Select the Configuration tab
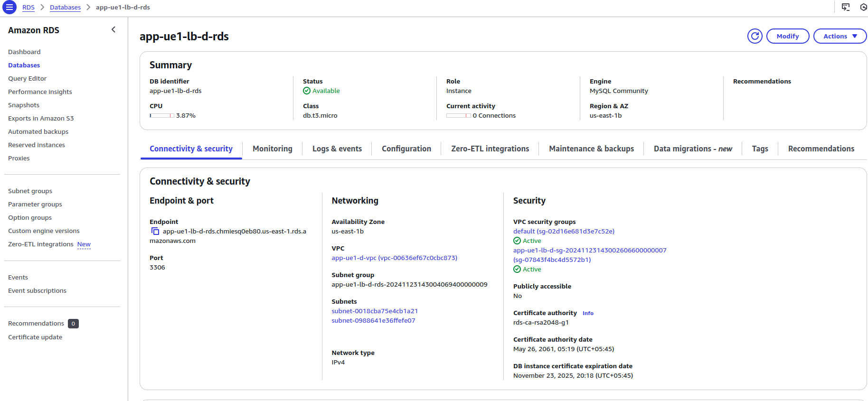 pos(406,149)
